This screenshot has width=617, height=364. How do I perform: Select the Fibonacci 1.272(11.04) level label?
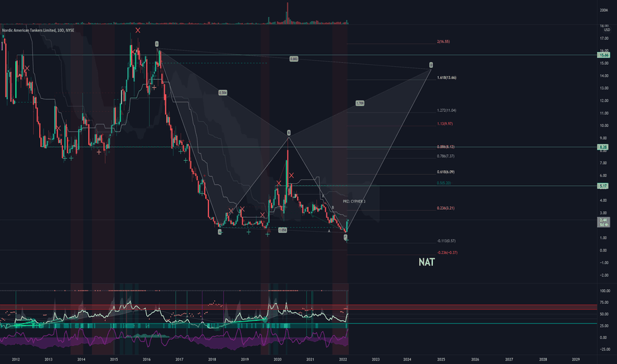[x=447, y=111]
